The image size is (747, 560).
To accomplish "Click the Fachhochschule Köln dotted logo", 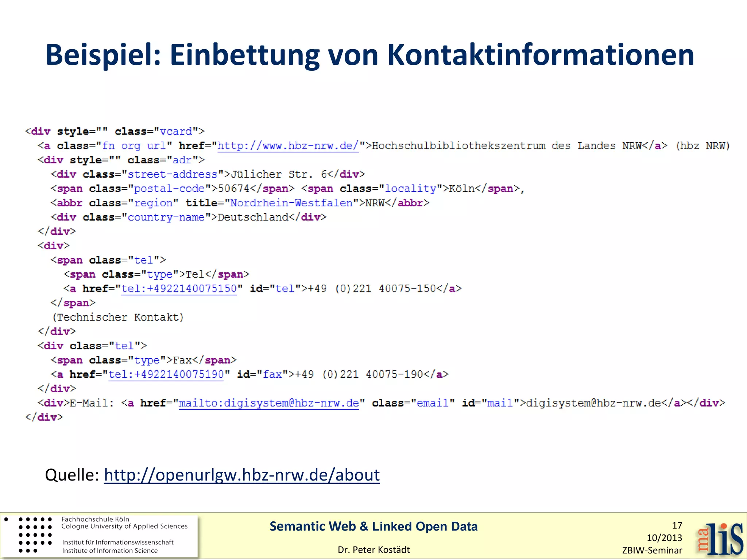I will tap(35, 535).
